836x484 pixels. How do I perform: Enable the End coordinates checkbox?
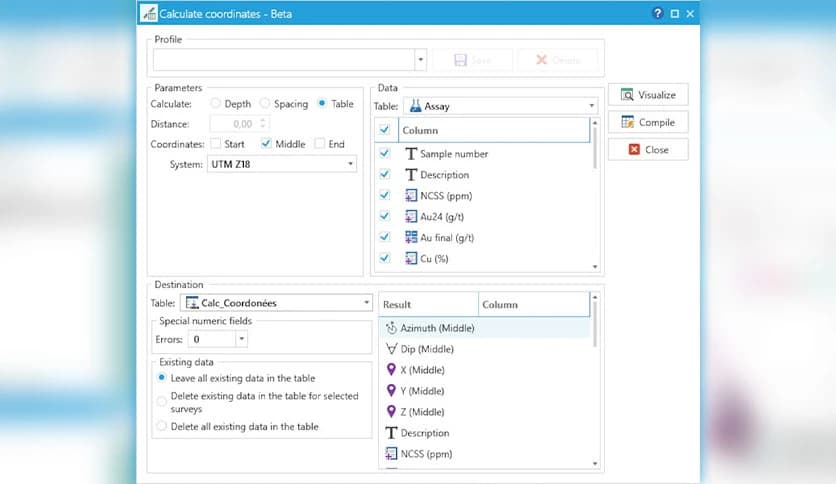(x=320, y=144)
